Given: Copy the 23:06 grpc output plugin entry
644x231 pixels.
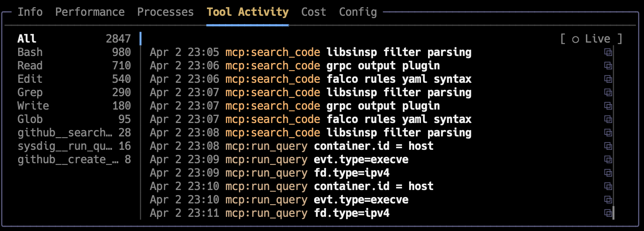Looking at the screenshot, I should (x=608, y=65).
